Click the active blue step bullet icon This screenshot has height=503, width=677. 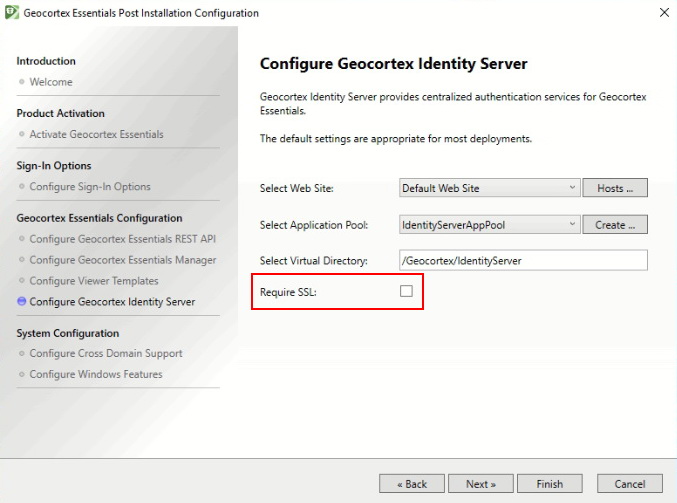(22, 301)
